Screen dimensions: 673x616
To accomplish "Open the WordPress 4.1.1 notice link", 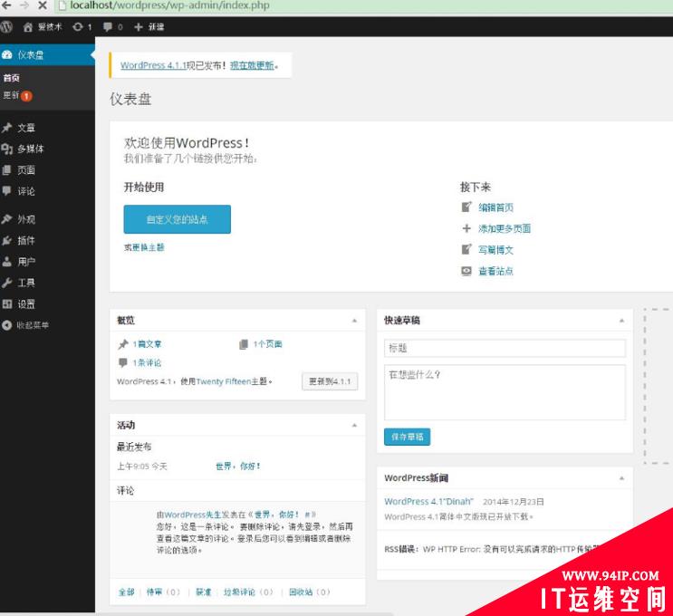I will coord(153,65).
